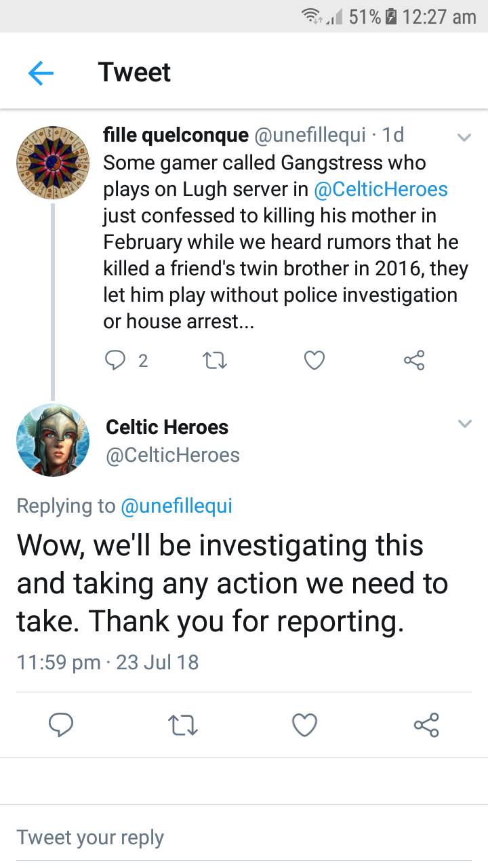Open the @CelticHeroes mention link
Screen dimensions: 488x868
tap(380, 189)
